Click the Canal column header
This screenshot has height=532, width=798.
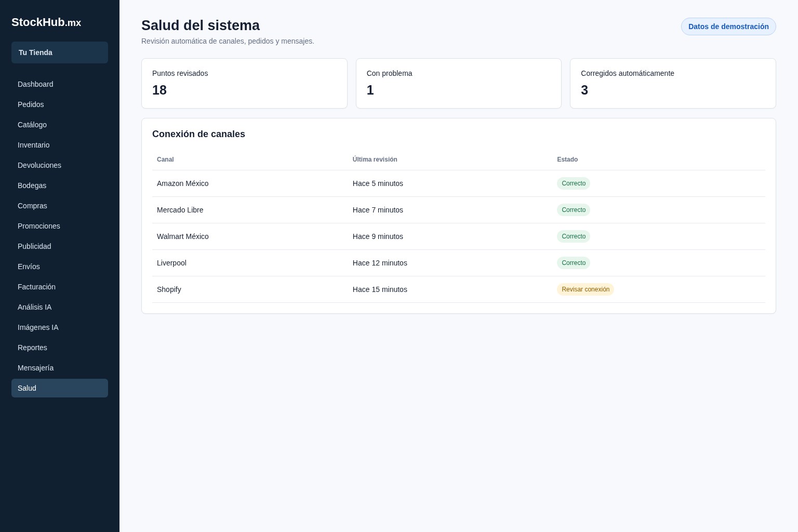click(165, 159)
